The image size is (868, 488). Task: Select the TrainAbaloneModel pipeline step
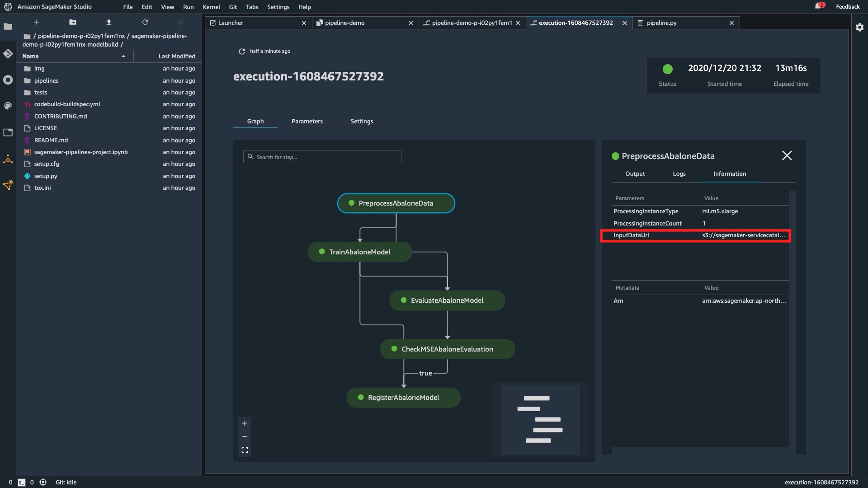pos(359,252)
